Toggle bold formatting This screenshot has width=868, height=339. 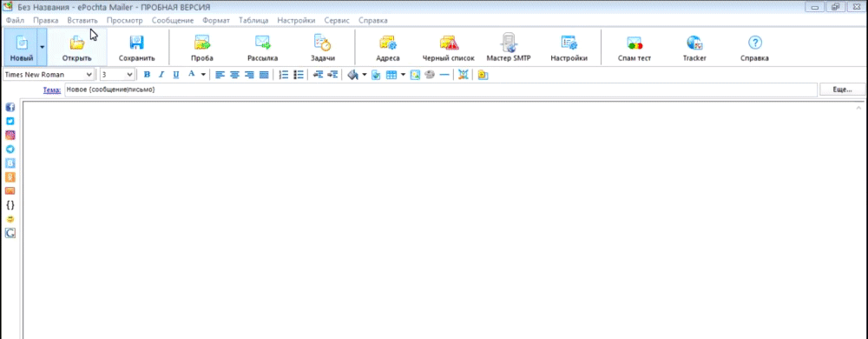(147, 74)
